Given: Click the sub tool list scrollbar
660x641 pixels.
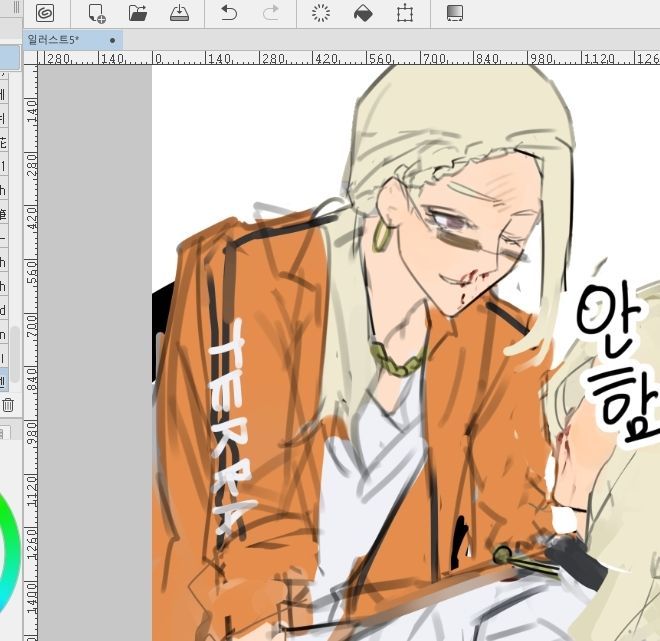Looking at the screenshot, I should [x=15, y=354].
